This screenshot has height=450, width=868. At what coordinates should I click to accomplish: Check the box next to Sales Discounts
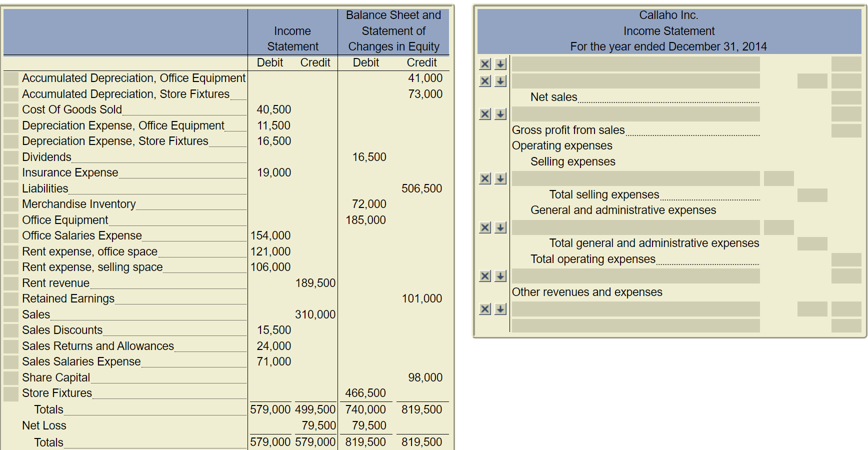pos(10,330)
